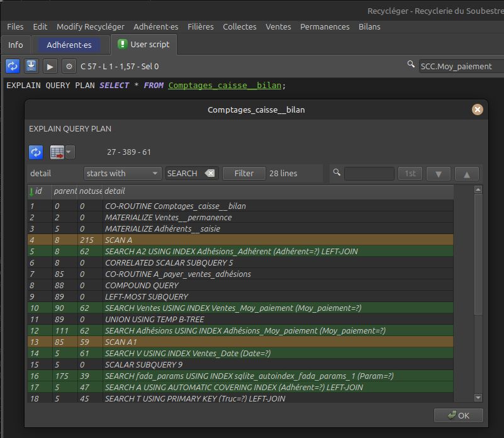The height and width of the screenshot is (438, 504).
Task: Select row 'SEARCH T USING PRIMARY KEY'
Action: click(240, 398)
